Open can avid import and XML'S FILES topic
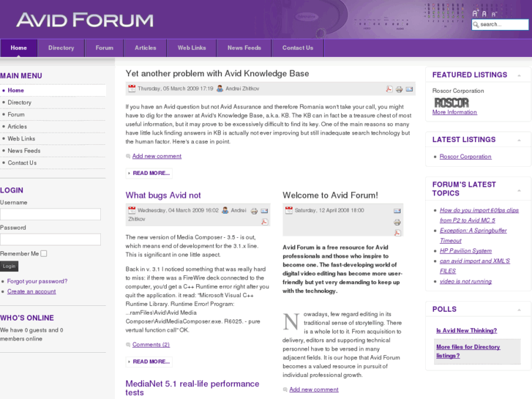Screen dimensions: 532x399 pyautogui.click(x=475, y=266)
